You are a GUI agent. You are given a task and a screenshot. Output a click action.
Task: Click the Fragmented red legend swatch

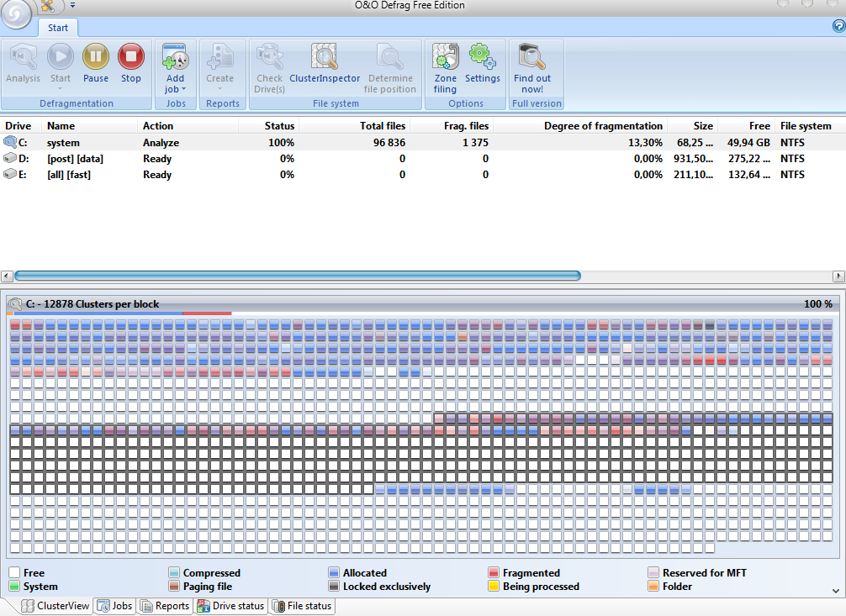coord(493,573)
